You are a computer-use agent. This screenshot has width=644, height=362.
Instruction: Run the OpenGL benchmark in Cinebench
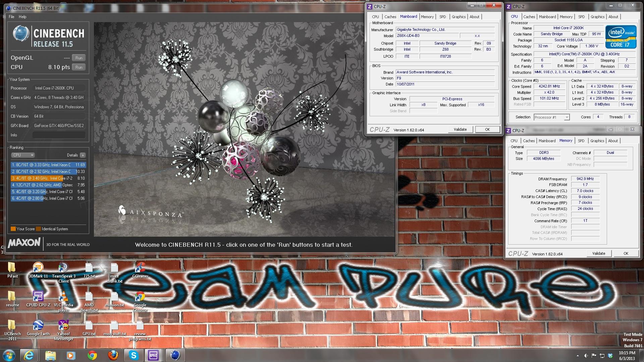[x=79, y=58]
